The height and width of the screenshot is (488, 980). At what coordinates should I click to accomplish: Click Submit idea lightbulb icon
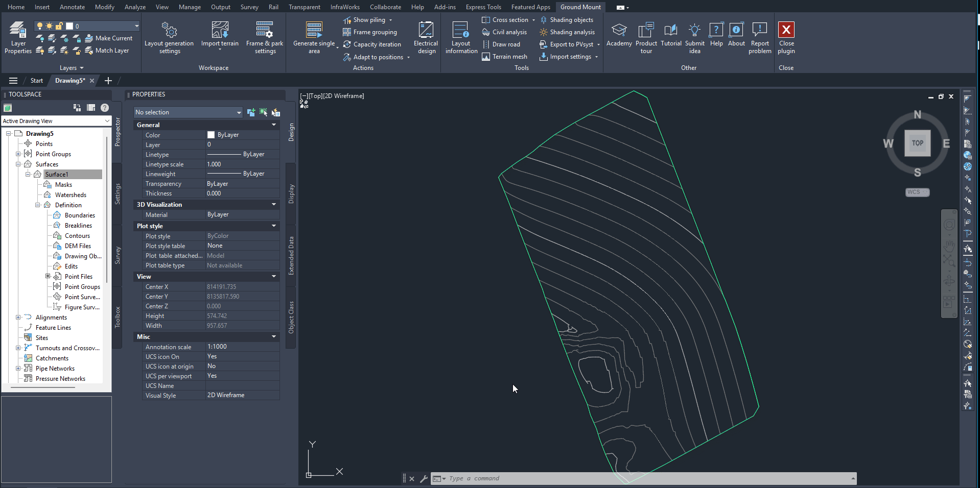point(694,30)
